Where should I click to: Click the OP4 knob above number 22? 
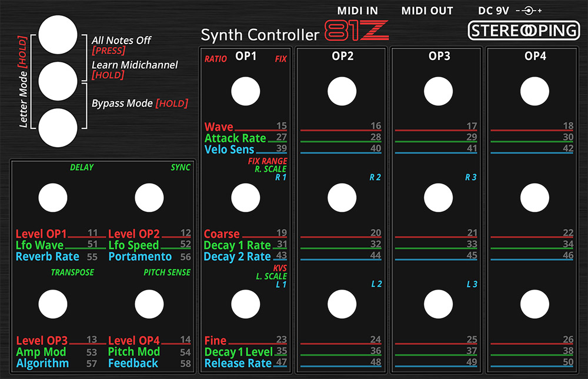coord(534,198)
